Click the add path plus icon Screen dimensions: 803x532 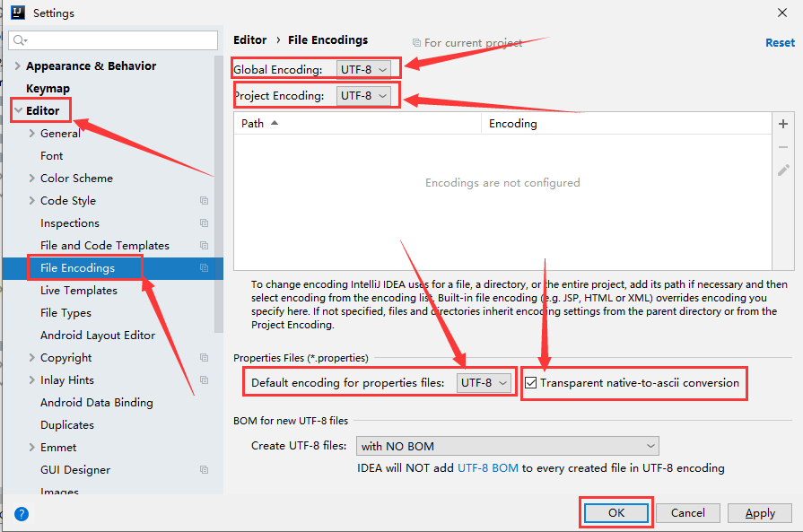(783, 124)
